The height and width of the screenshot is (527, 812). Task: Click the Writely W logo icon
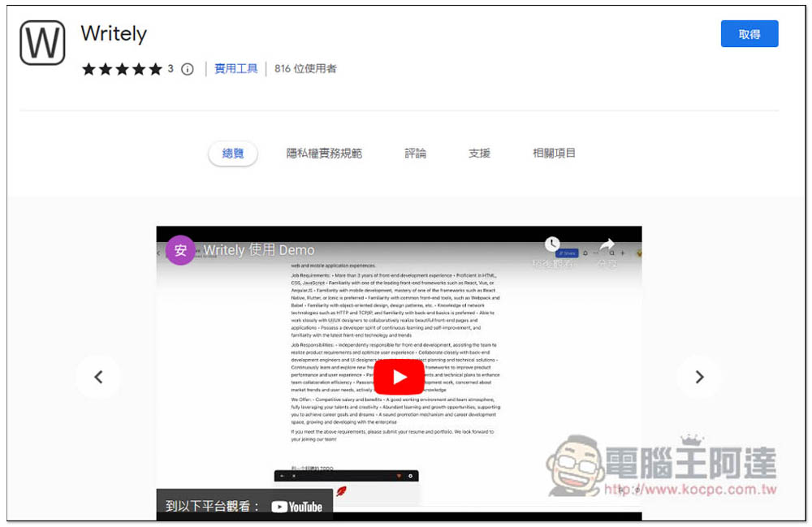[x=42, y=42]
